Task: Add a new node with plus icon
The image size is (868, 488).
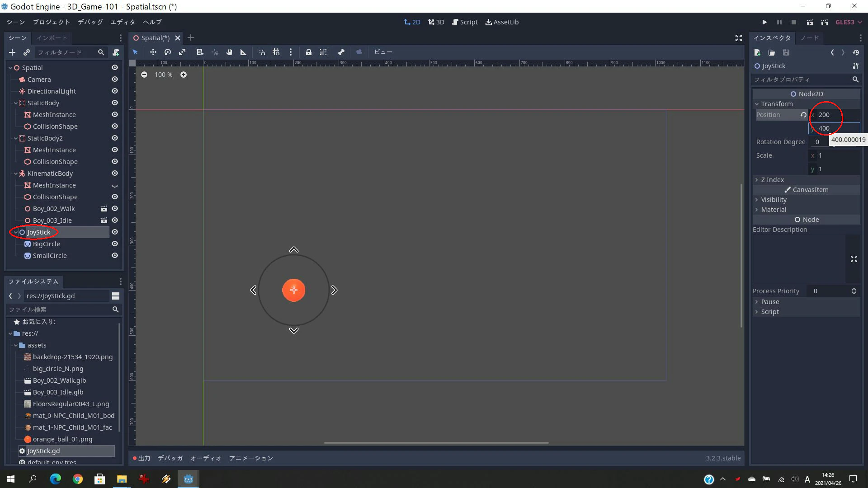Action: click(x=12, y=52)
